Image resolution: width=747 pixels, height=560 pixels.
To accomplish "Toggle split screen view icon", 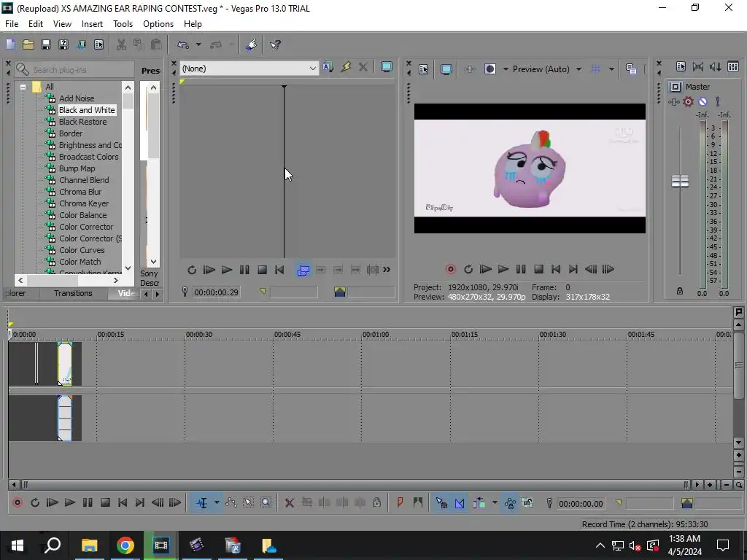I will click(x=490, y=69).
